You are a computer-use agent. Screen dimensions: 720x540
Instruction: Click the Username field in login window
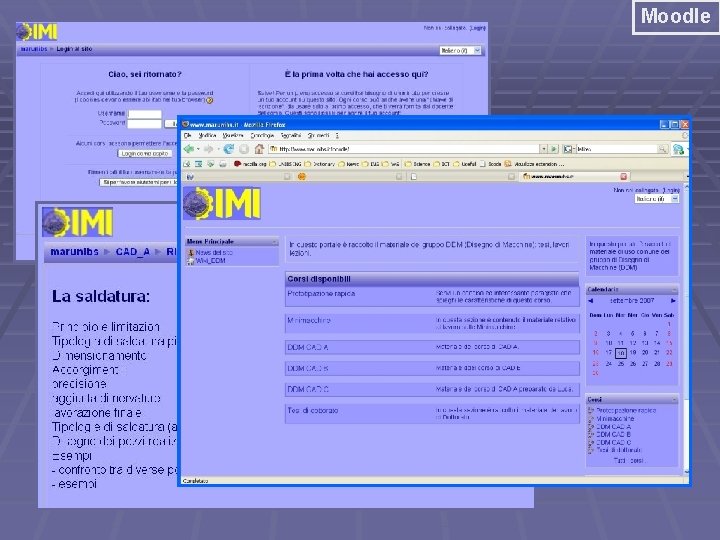pos(145,114)
